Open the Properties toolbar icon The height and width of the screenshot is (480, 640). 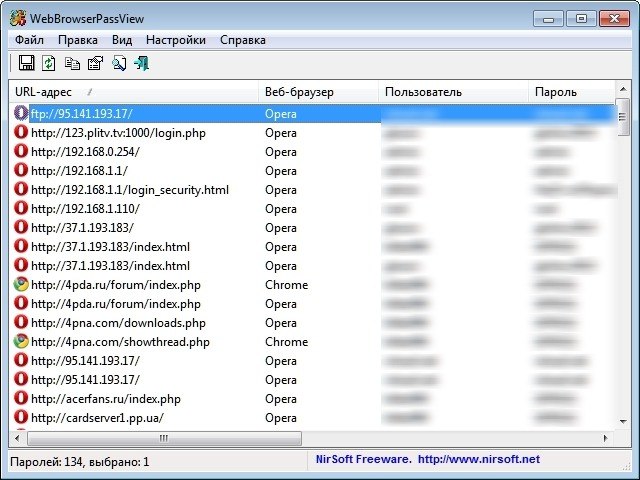(96, 63)
